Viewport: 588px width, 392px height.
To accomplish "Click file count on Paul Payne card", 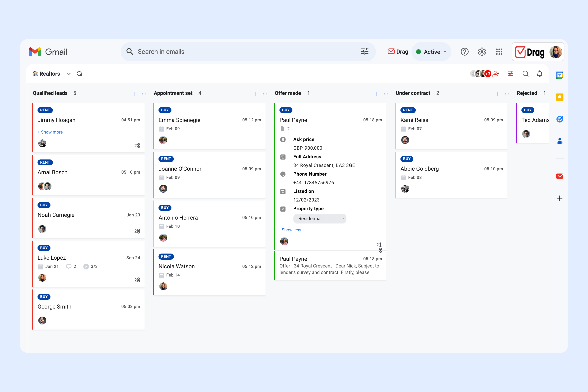I will pos(285,129).
